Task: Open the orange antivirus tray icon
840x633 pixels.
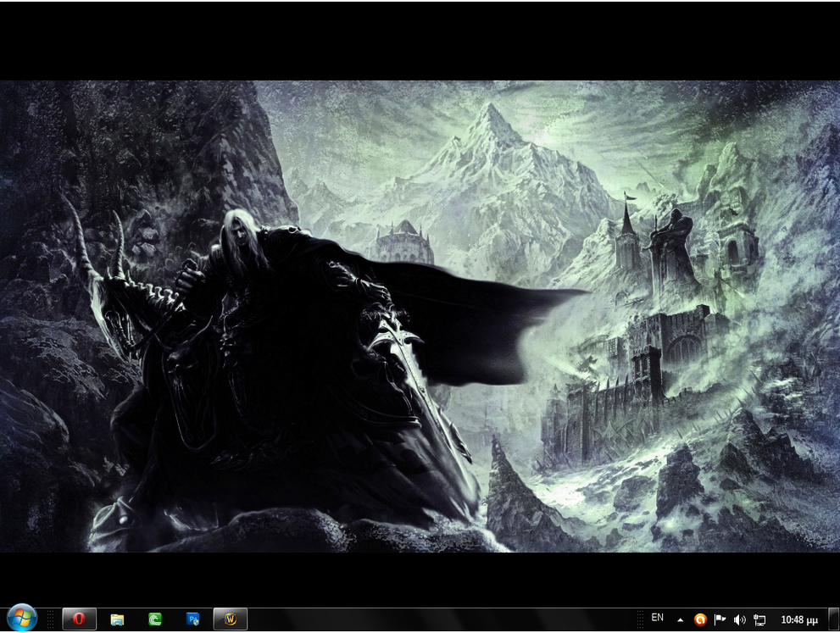Action: pyautogui.click(x=700, y=620)
